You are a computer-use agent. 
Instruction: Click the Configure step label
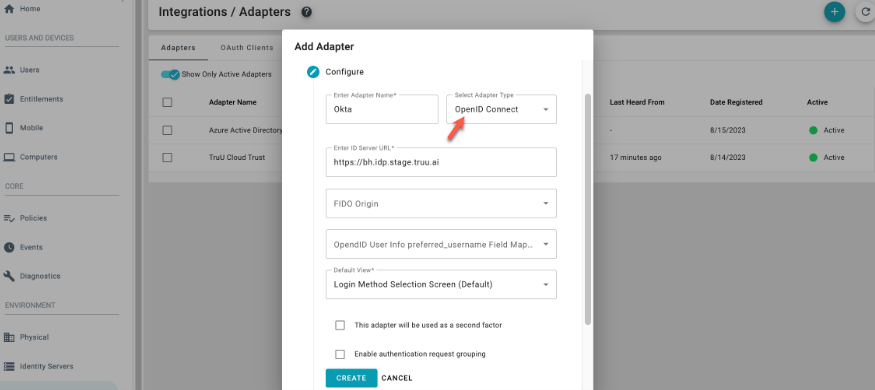(x=344, y=72)
